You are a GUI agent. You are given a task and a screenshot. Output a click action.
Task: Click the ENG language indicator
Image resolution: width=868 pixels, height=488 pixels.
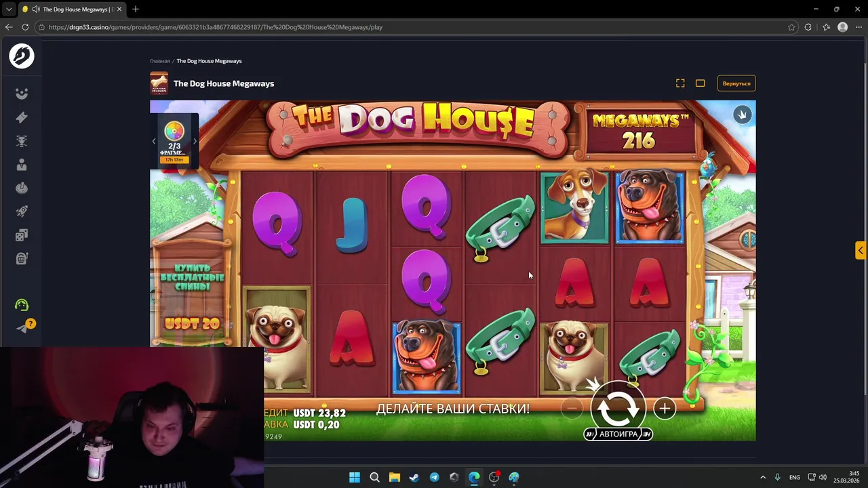click(794, 477)
